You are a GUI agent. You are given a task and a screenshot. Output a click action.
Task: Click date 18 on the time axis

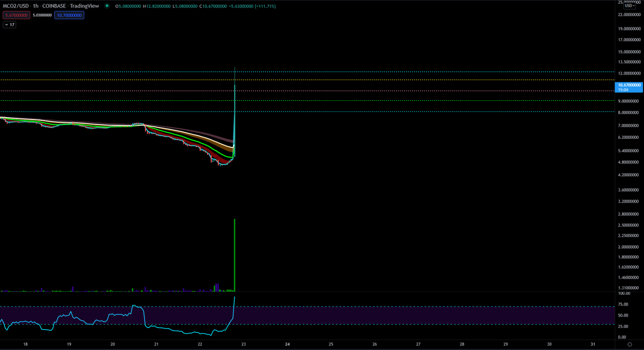[x=25, y=344]
